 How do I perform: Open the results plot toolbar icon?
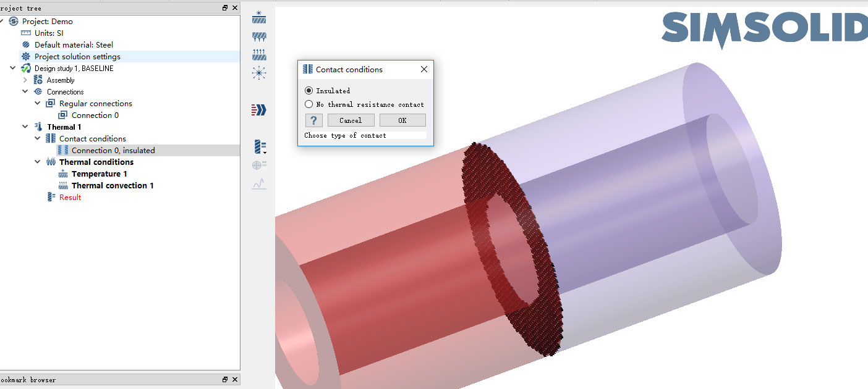(x=259, y=147)
